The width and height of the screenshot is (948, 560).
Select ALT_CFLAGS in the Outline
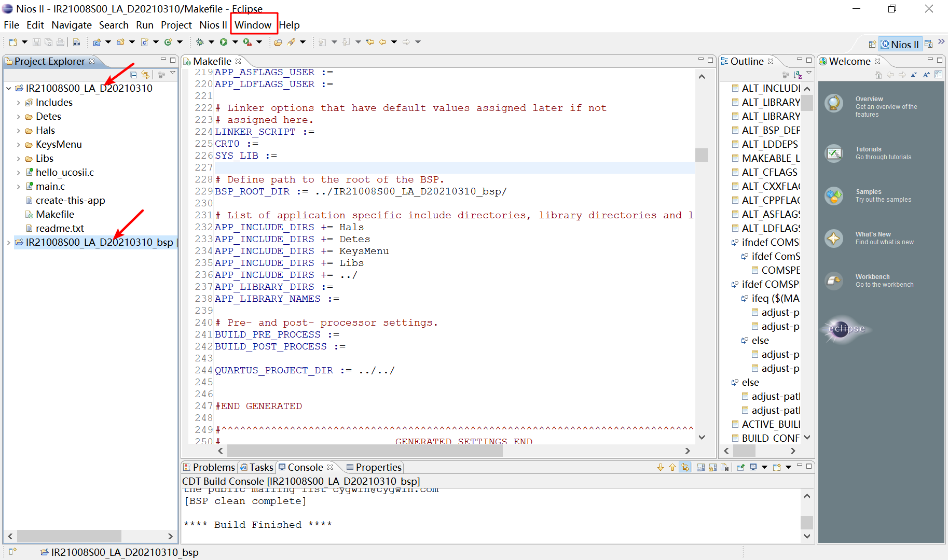(x=769, y=172)
